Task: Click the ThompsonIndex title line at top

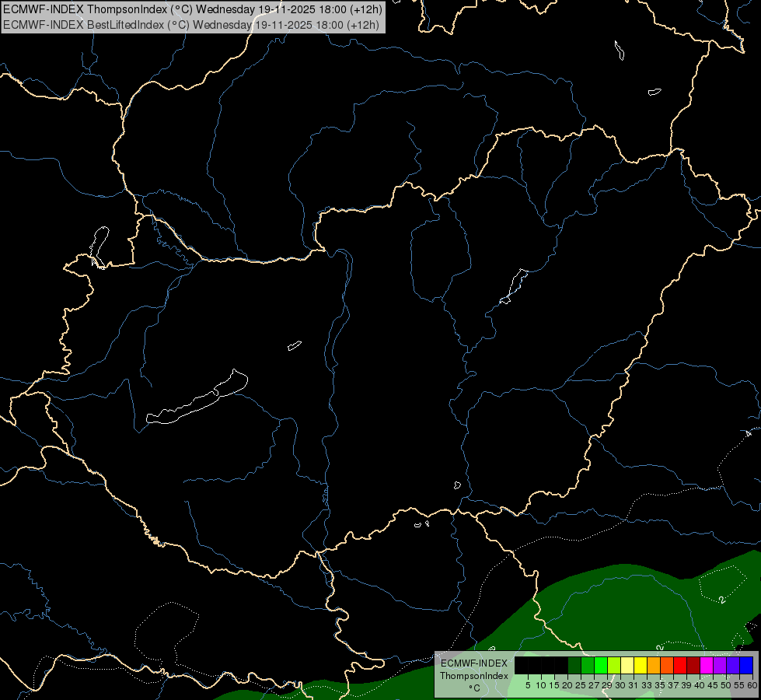Action: (x=193, y=9)
